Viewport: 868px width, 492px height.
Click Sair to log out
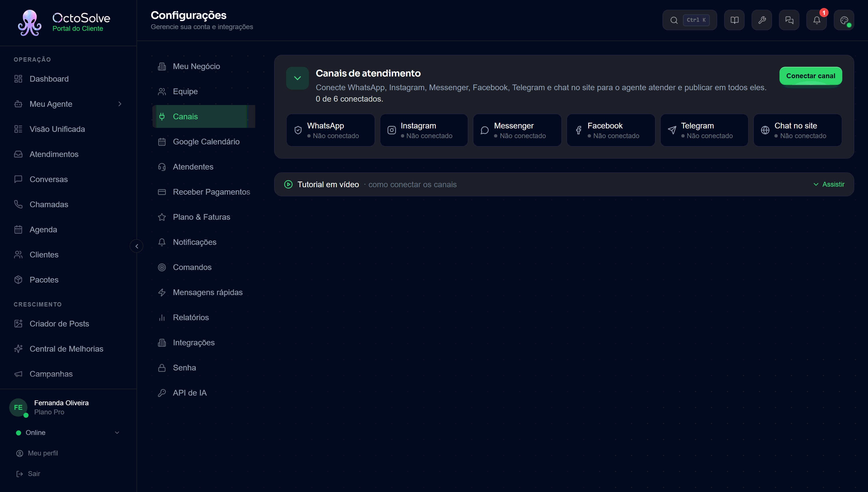point(28,474)
